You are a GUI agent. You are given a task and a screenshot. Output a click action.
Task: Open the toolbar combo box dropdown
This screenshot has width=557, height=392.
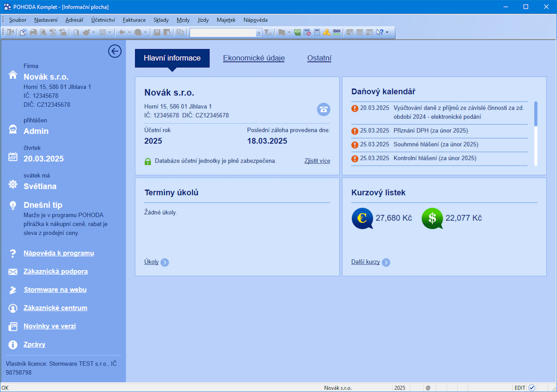pos(259,32)
